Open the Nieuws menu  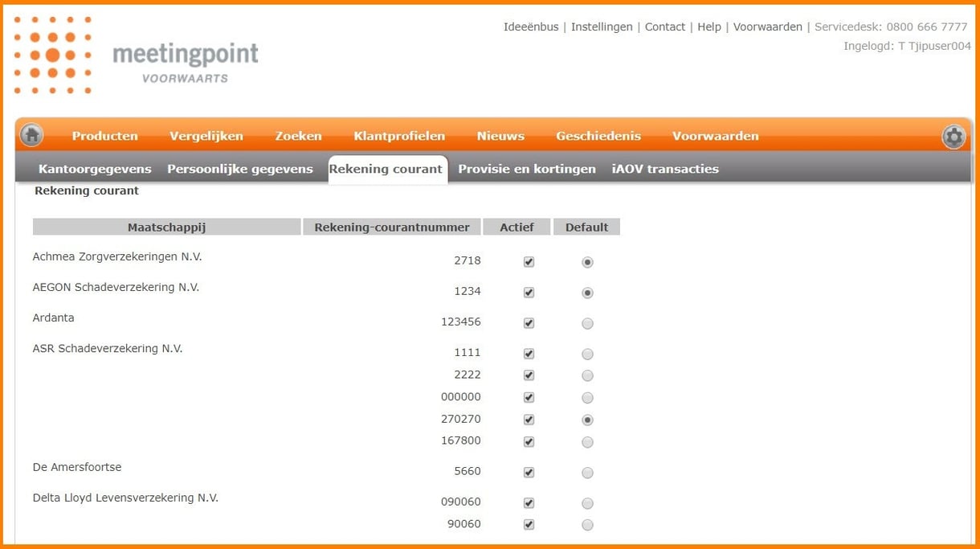pyautogui.click(x=500, y=136)
